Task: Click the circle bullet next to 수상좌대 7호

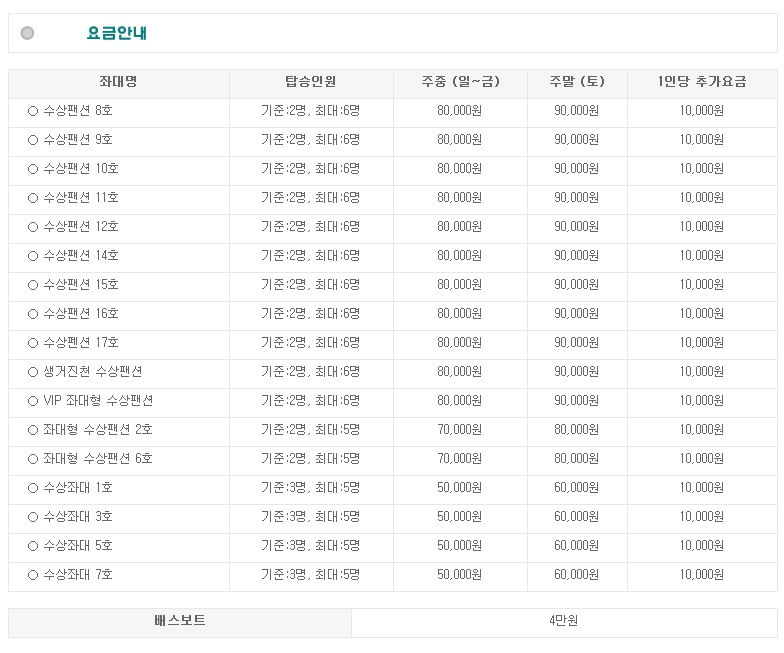Action: click(33, 575)
